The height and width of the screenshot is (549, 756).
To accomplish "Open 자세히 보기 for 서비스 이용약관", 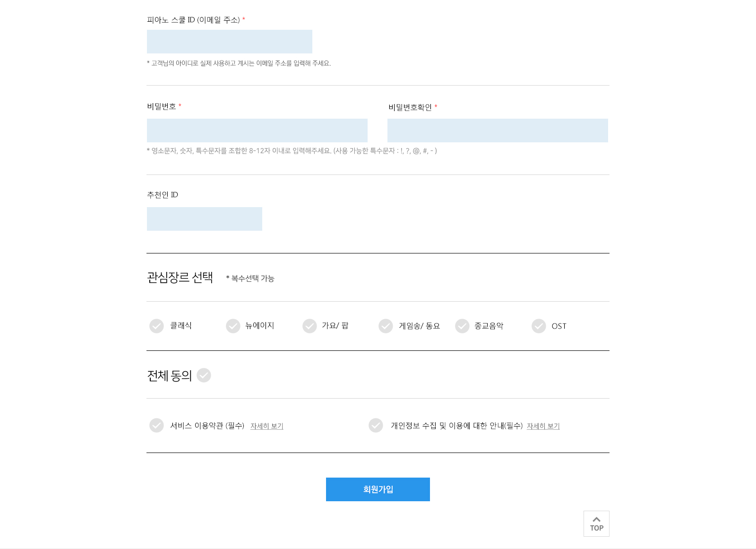I will pyautogui.click(x=266, y=426).
